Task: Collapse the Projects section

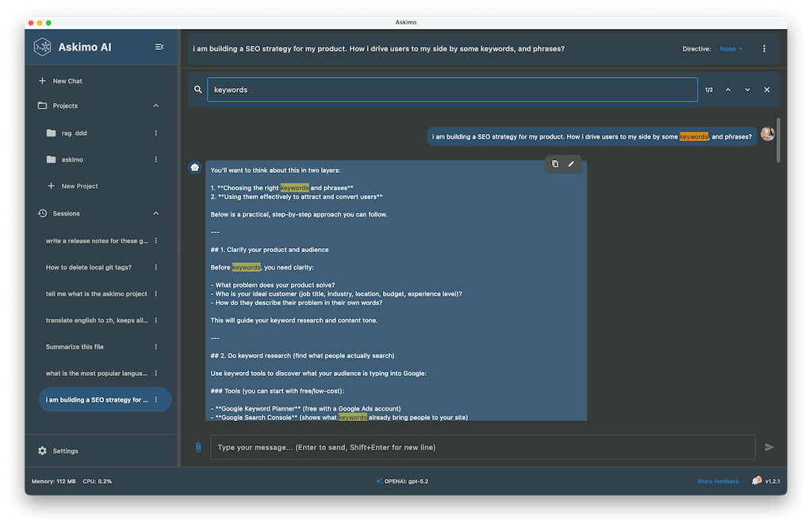Action: [155, 105]
